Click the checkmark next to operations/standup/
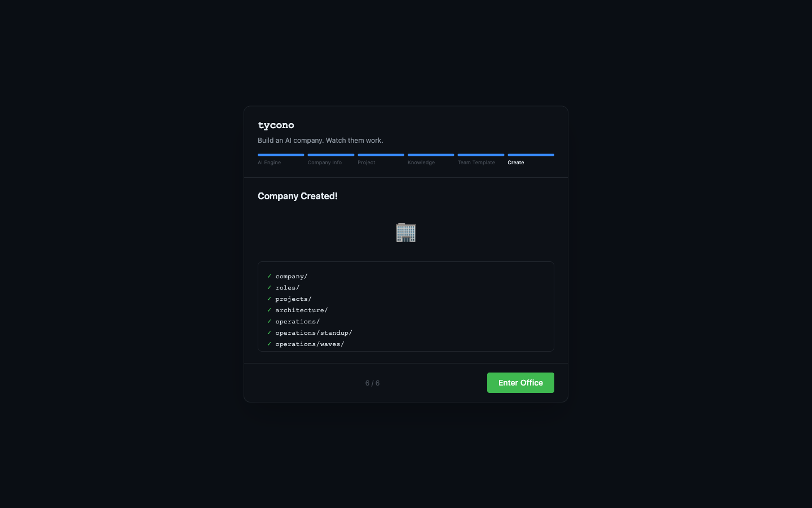812x508 pixels. click(x=269, y=332)
